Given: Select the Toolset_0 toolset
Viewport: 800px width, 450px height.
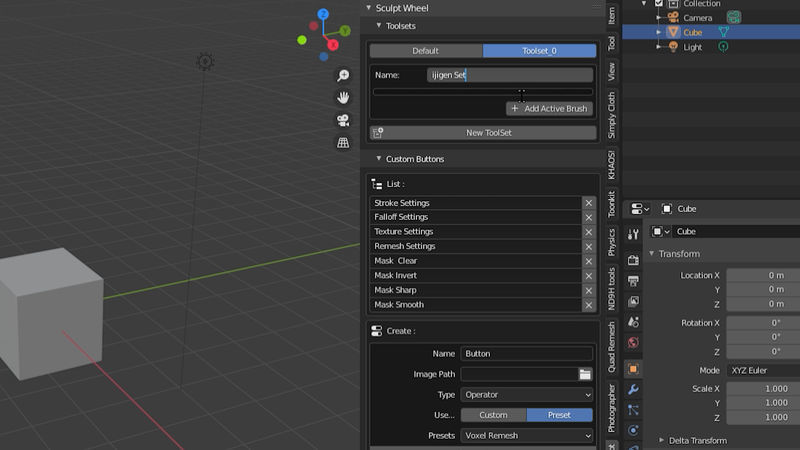Looking at the screenshot, I should [x=539, y=51].
